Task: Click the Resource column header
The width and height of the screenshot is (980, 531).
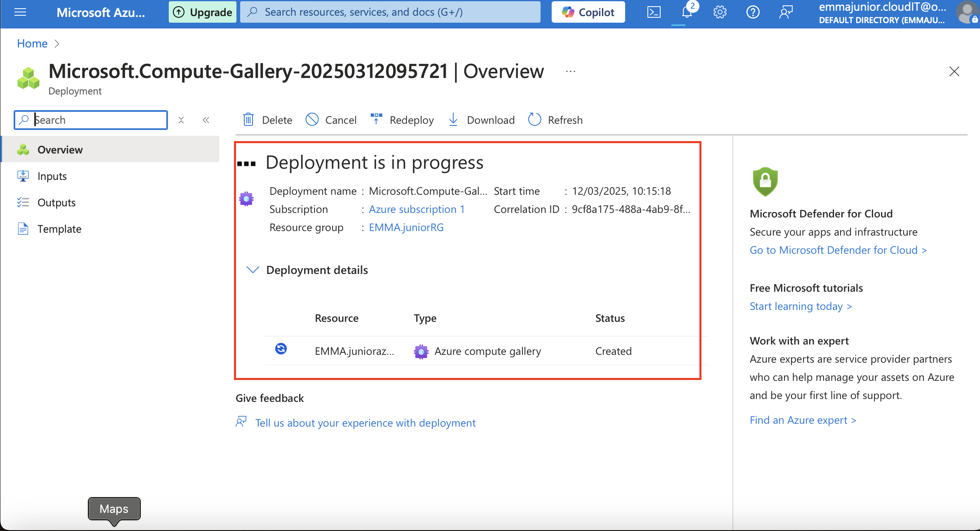Action: pos(337,318)
